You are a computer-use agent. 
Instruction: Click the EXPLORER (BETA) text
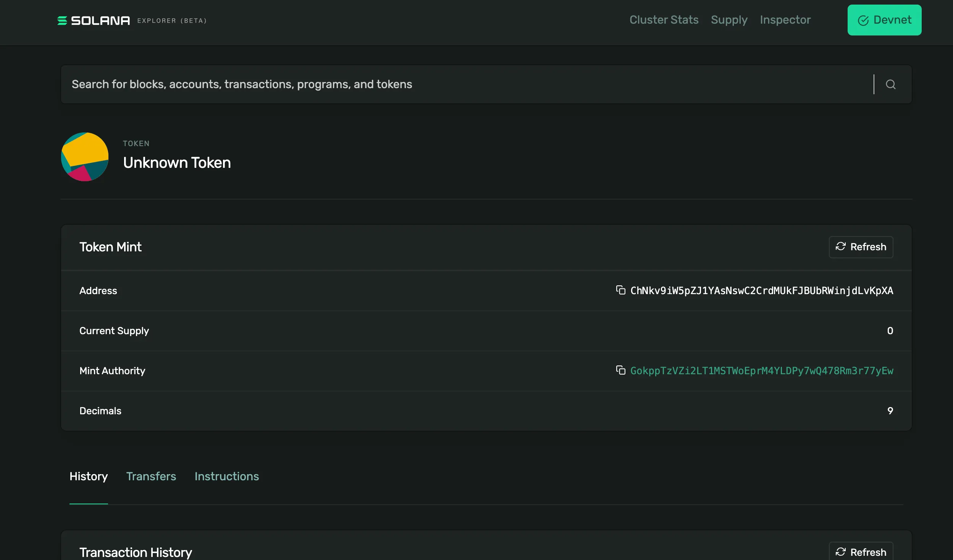coord(172,21)
